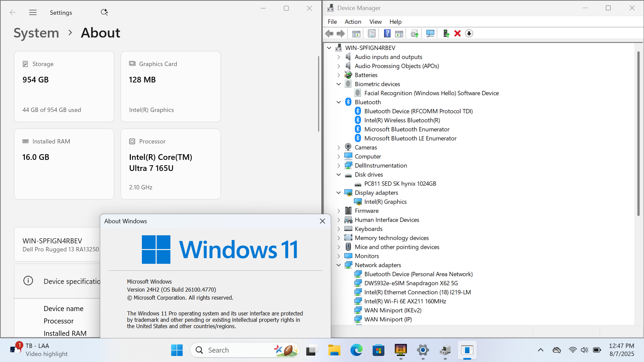Click the taskbar Search box
The image size is (644, 362).
pyautogui.click(x=245, y=350)
